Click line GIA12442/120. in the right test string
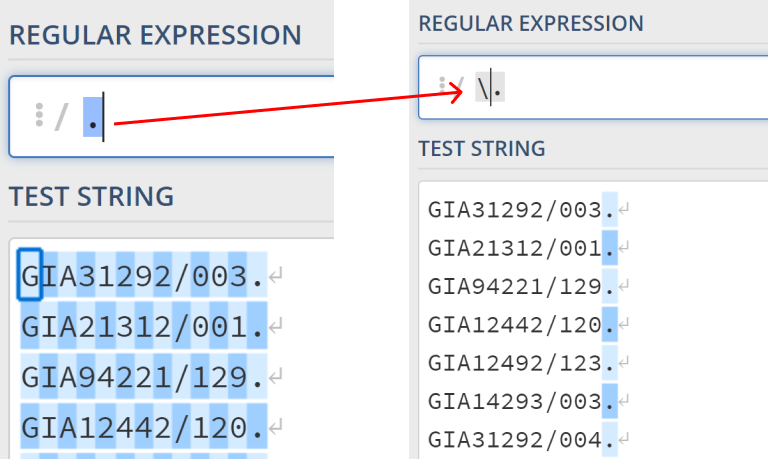Image resolution: width=768 pixels, height=459 pixels. (521, 324)
